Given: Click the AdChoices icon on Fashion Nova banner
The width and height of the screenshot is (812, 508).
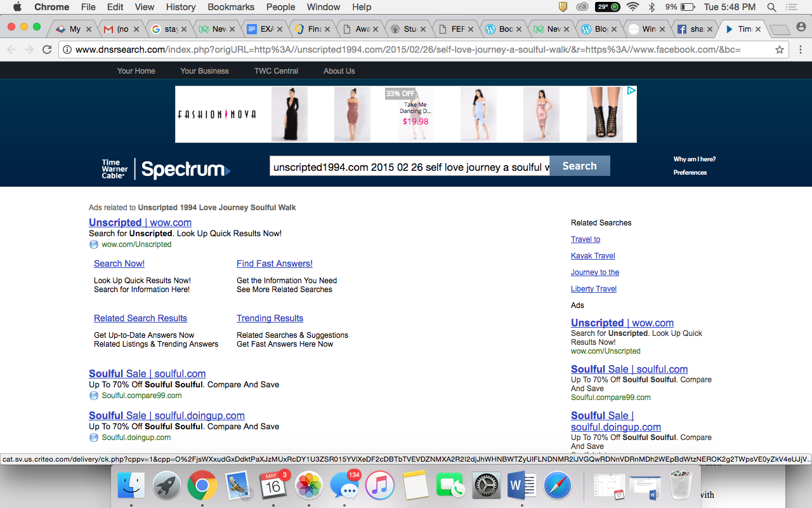Looking at the screenshot, I should pyautogui.click(x=631, y=91).
